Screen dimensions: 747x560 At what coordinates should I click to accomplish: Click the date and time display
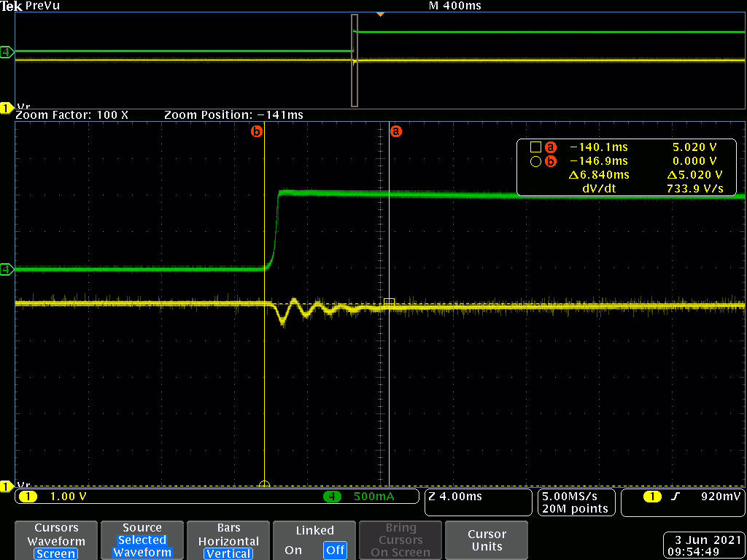[705, 546]
